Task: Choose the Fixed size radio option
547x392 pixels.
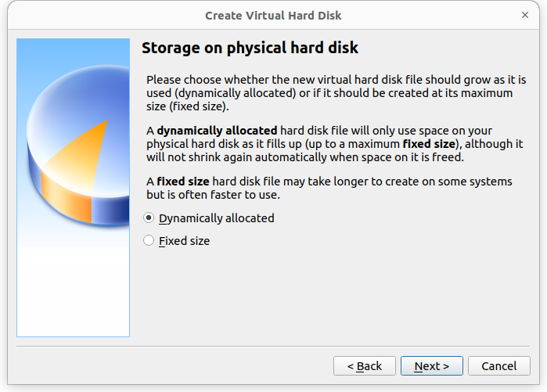Action: [x=149, y=241]
